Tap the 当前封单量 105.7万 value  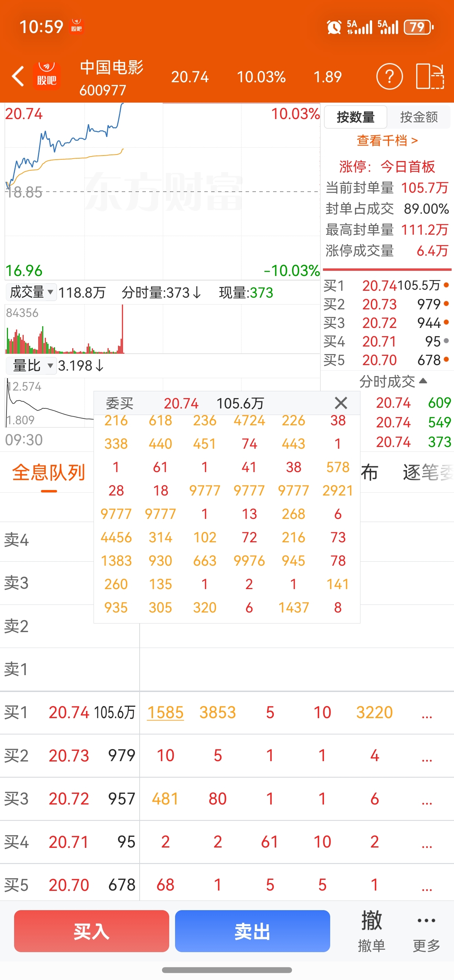pos(425,188)
